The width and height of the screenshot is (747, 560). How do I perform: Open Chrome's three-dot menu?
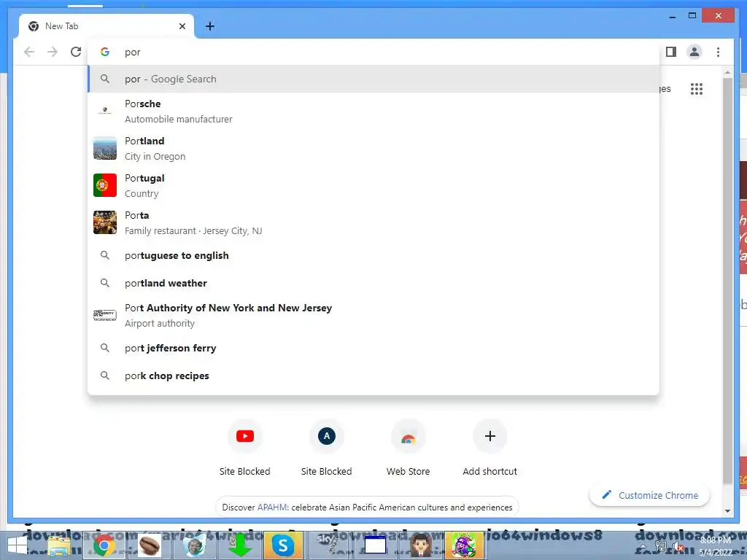[718, 52]
